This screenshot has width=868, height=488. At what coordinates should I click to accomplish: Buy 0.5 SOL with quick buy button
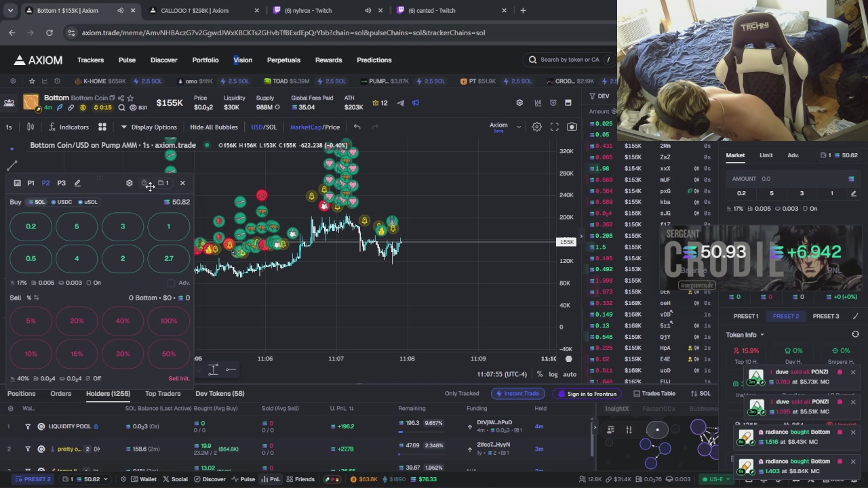[x=31, y=258]
